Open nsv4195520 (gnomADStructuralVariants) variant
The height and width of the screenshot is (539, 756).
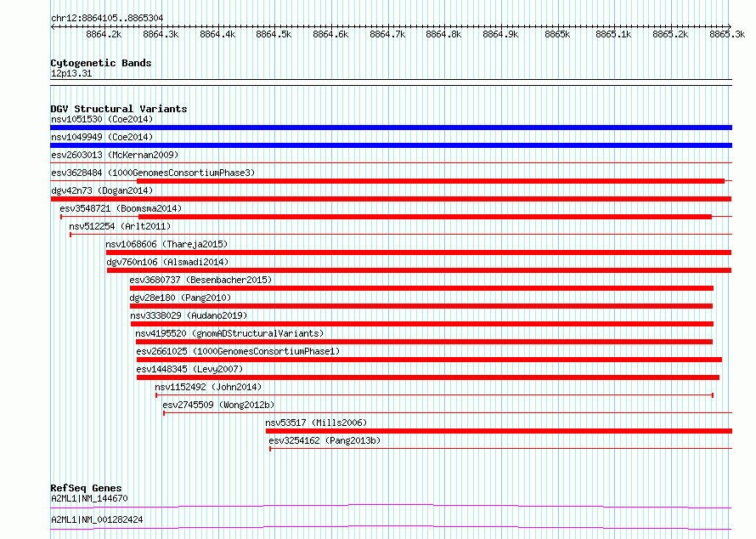[x=229, y=333]
